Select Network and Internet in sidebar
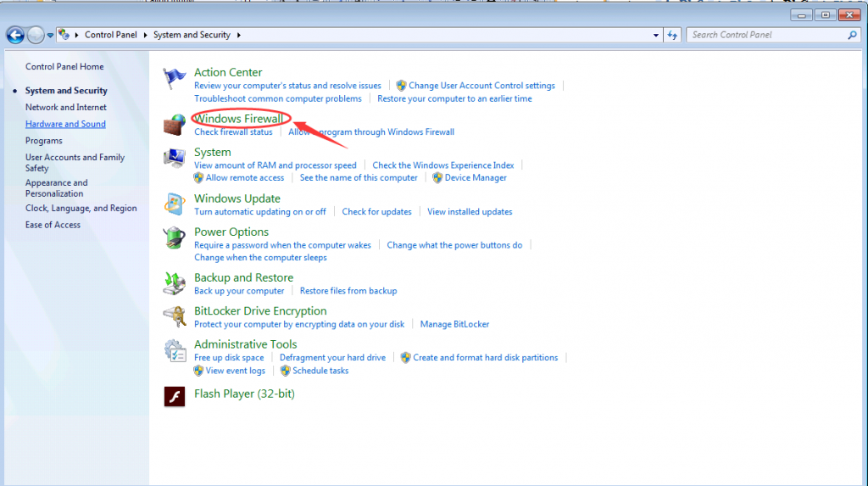Screen dimensions: 868x486 tap(66, 107)
